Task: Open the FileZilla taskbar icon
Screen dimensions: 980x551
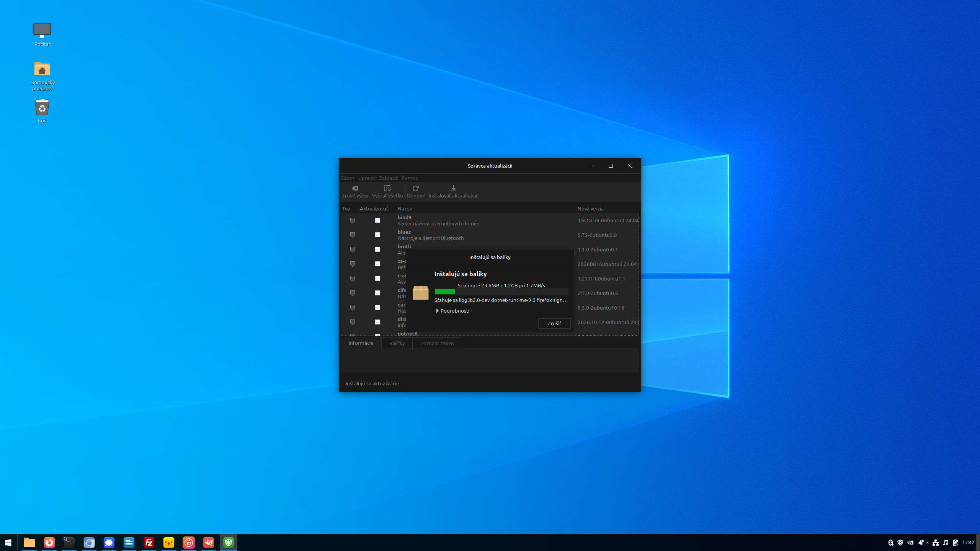Action: (149, 542)
